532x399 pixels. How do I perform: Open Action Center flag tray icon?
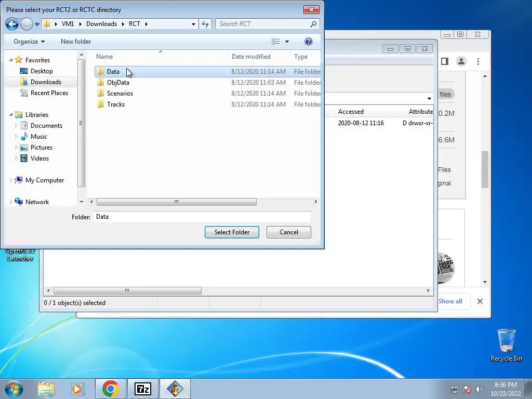[467, 389]
